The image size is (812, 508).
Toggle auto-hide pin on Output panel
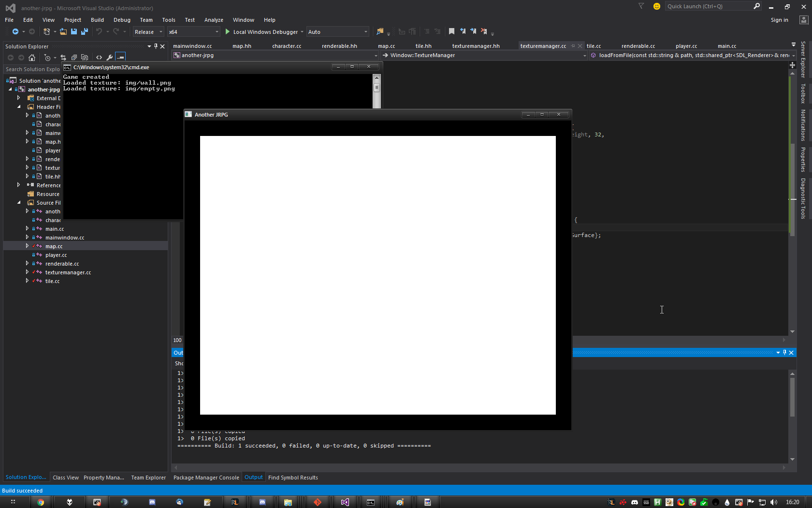(784, 353)
